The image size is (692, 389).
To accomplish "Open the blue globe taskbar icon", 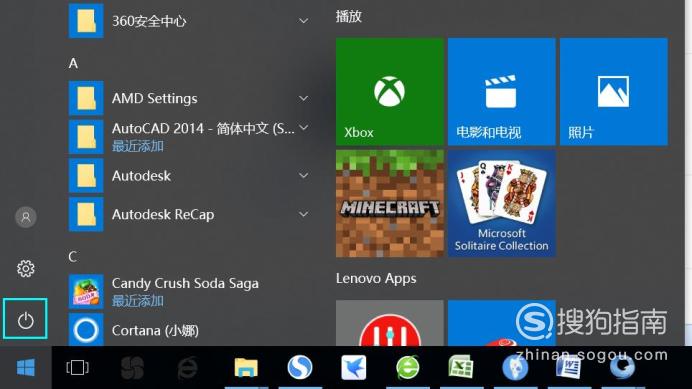I will (515, 367).
